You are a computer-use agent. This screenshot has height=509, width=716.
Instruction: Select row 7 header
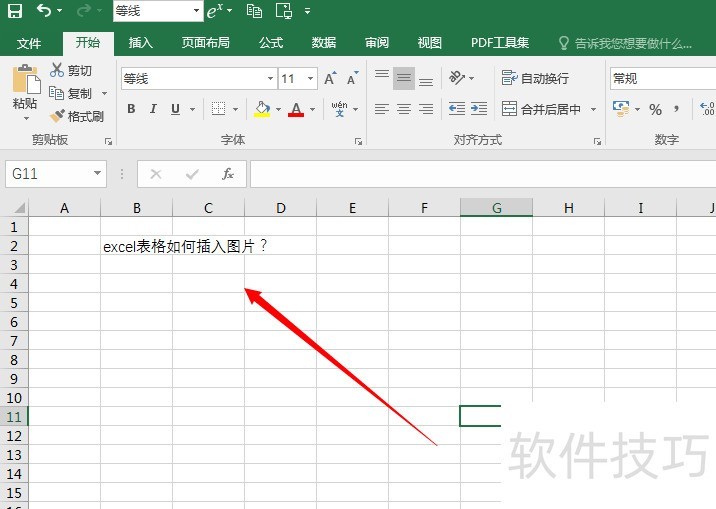(x=14, y=341)
